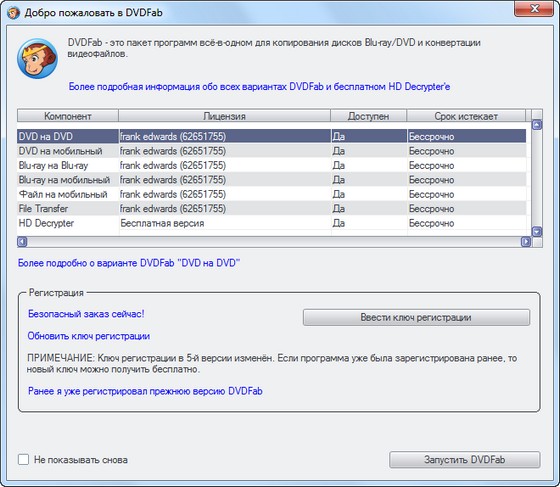
Task: Sort by the Срок истекает column header
Action: tap(466, 116)
